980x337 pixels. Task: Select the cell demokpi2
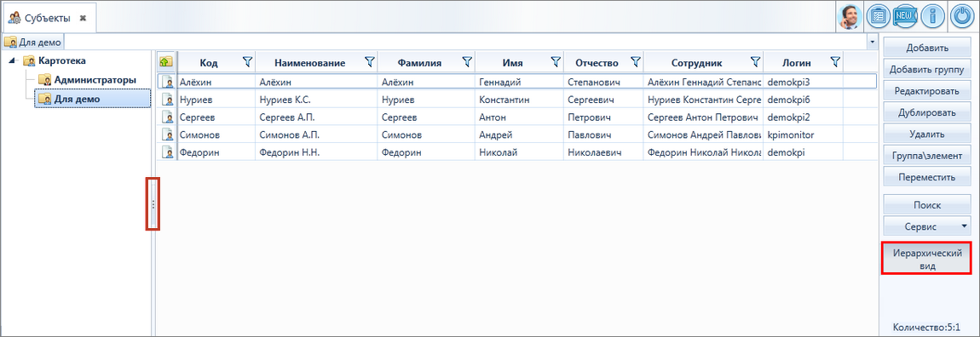pyautogui.click(x=803, y=117)
